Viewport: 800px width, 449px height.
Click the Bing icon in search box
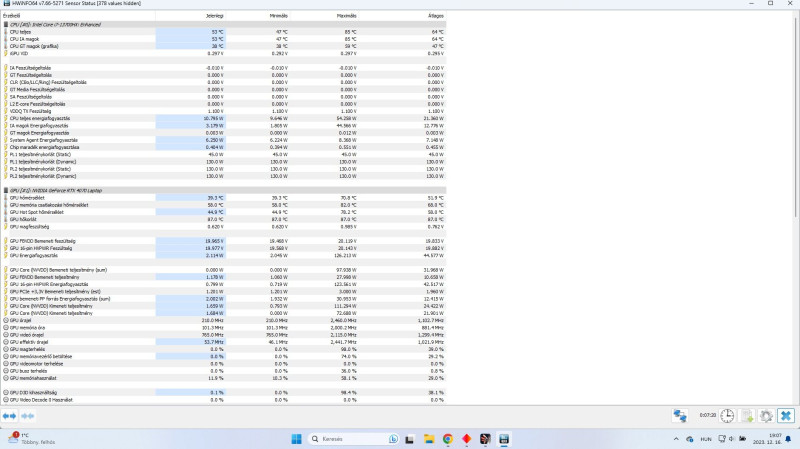click(393, 439)
